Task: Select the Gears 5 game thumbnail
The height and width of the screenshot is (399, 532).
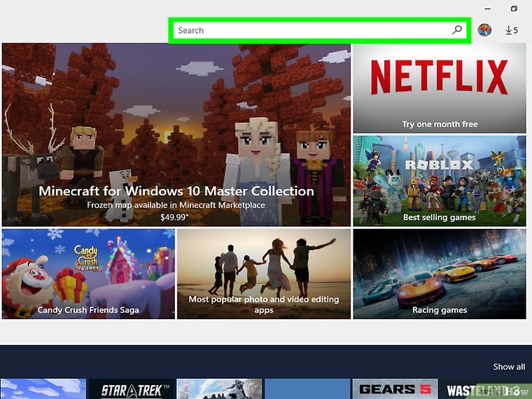Action: pyautogui.click(x=394, y=389)
